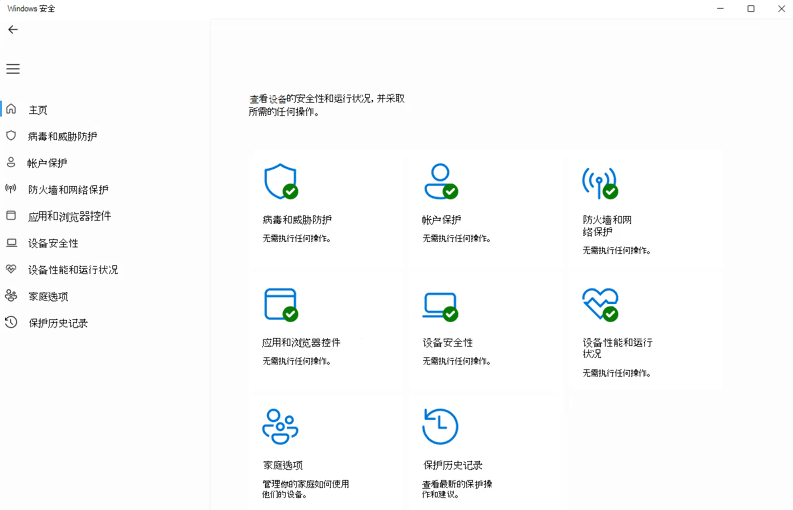Select laptop icon for 设备安全性 in sidebar

tap(11, 242)
